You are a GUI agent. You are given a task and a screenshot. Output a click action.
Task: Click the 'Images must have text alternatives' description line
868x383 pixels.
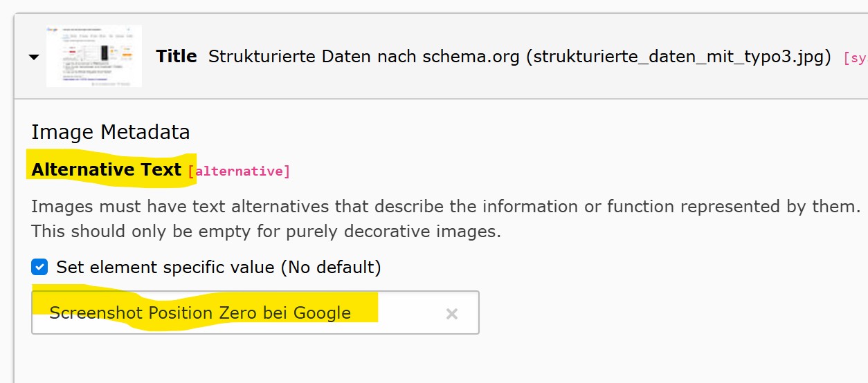(445, 207)
